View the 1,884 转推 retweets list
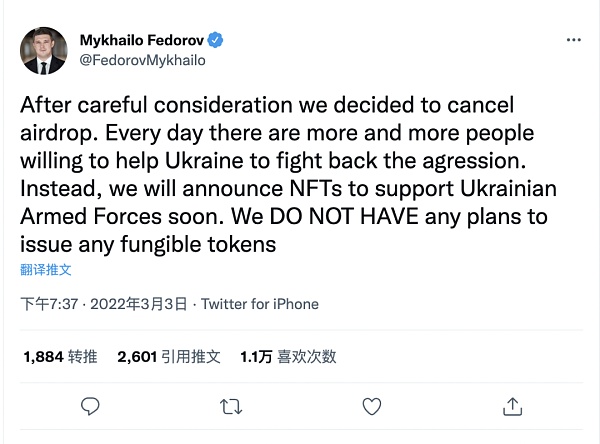Viewport: 600px width, 444px height. point(59,355)
